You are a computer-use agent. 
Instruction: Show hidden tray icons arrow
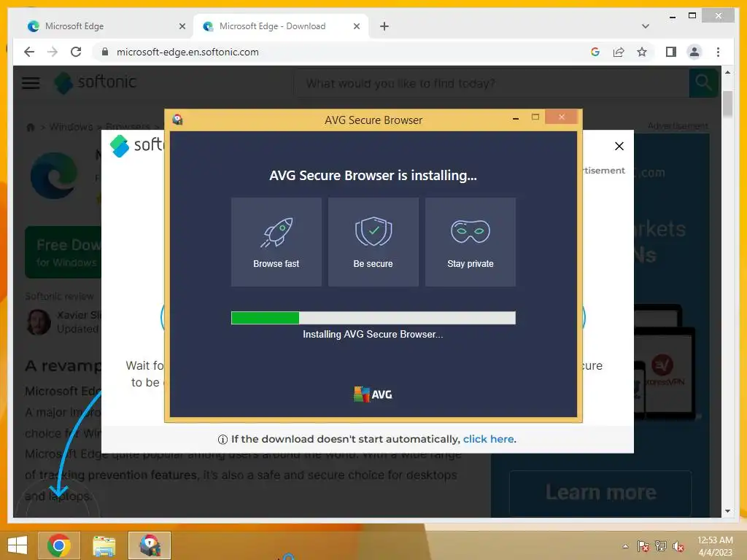click(x=625, y=546)
